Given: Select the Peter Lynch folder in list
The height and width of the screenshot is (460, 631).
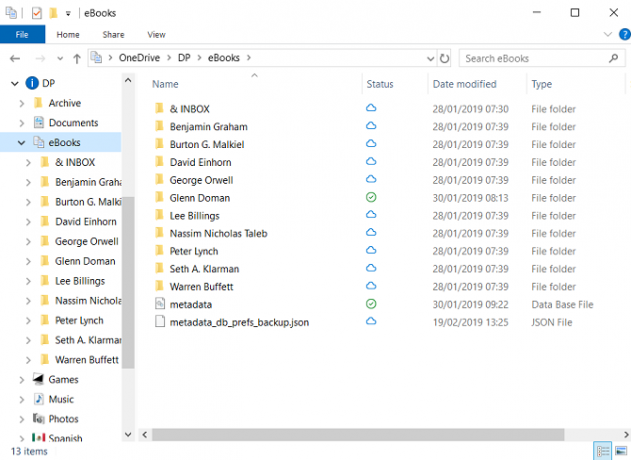Looking at the screenshot, I should [x=194, y=251].
